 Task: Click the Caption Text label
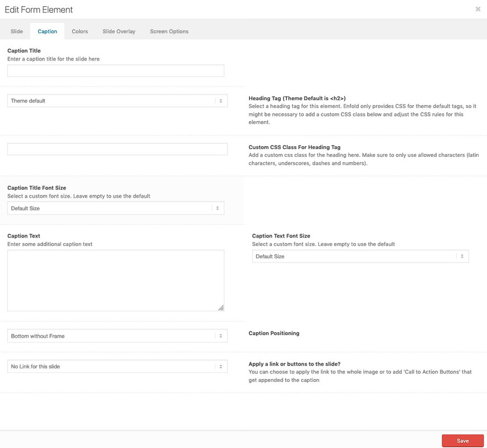pos(24,236)
